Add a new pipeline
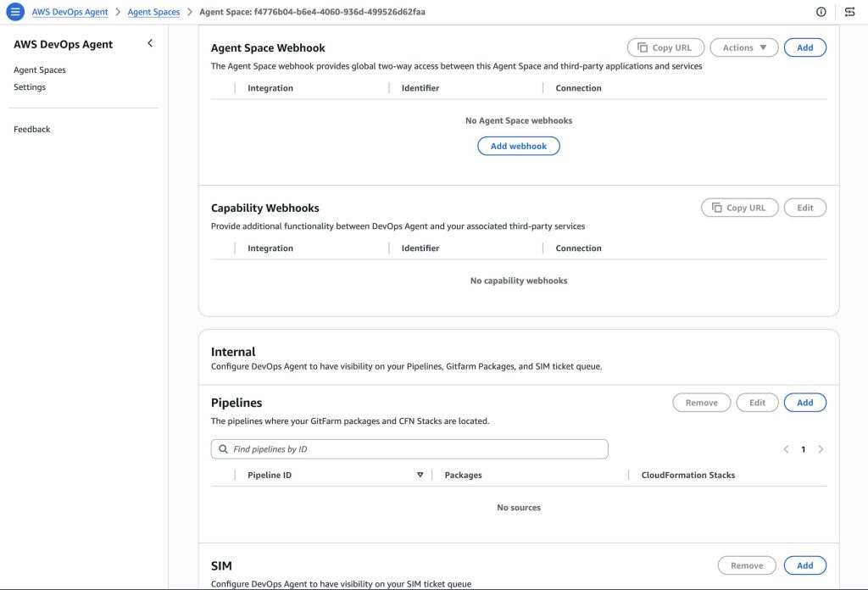Viewport: 868px width, 590px height. tap(804, 403)
